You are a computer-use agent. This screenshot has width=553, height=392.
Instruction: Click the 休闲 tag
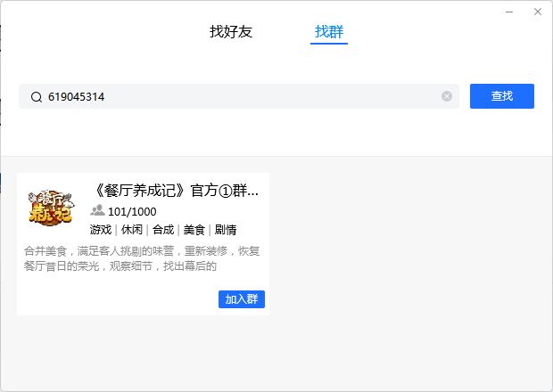[131, 230]
